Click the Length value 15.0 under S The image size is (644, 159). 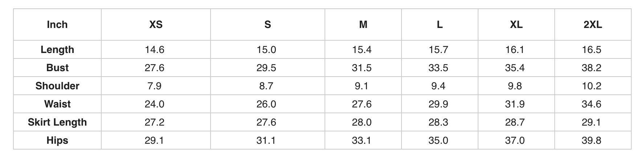pyautogui.click(x=266, y=50)
